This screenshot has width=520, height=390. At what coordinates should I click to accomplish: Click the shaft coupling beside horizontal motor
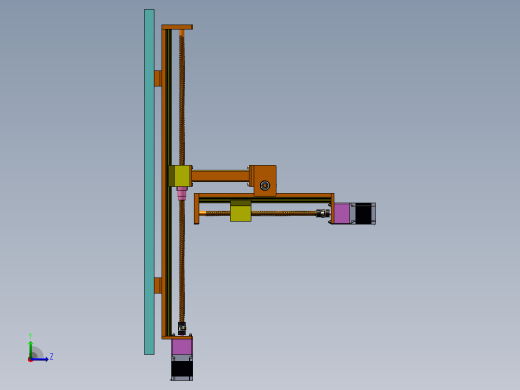tap(323, 213)
